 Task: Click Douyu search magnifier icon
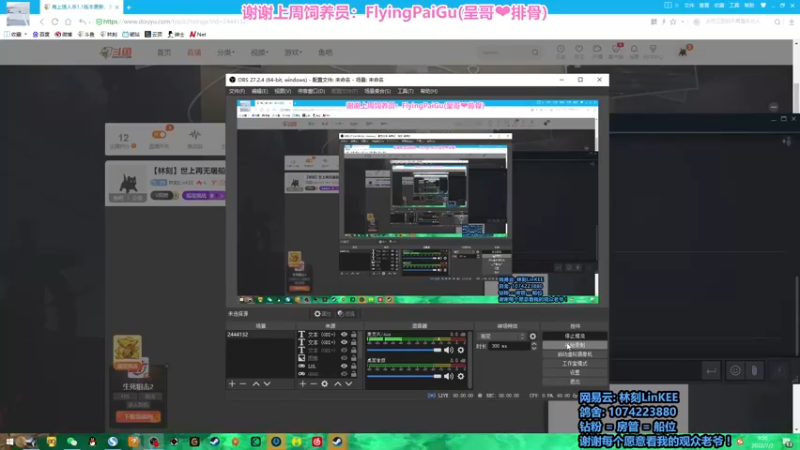point(535,52)
